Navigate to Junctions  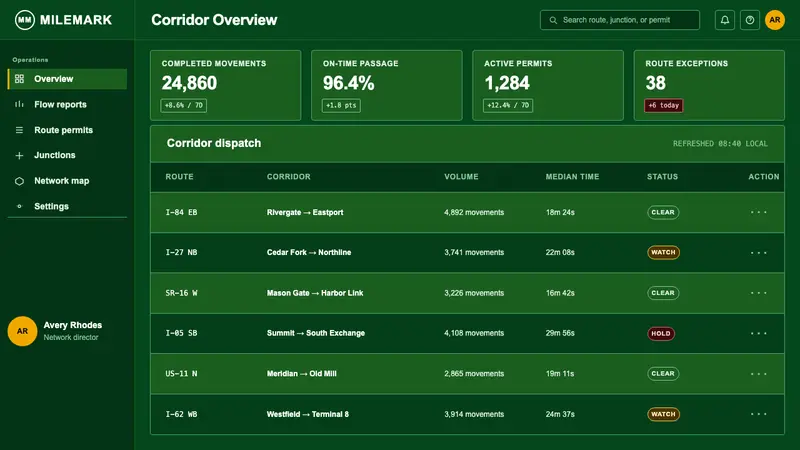(x=67, y=155)
